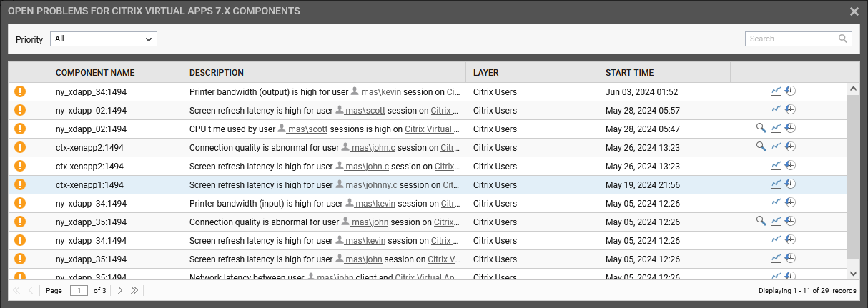Screen dimensions: 868x308
Task: Click history clock icon for May 19 alarm
Action: [x=790, y=184]
